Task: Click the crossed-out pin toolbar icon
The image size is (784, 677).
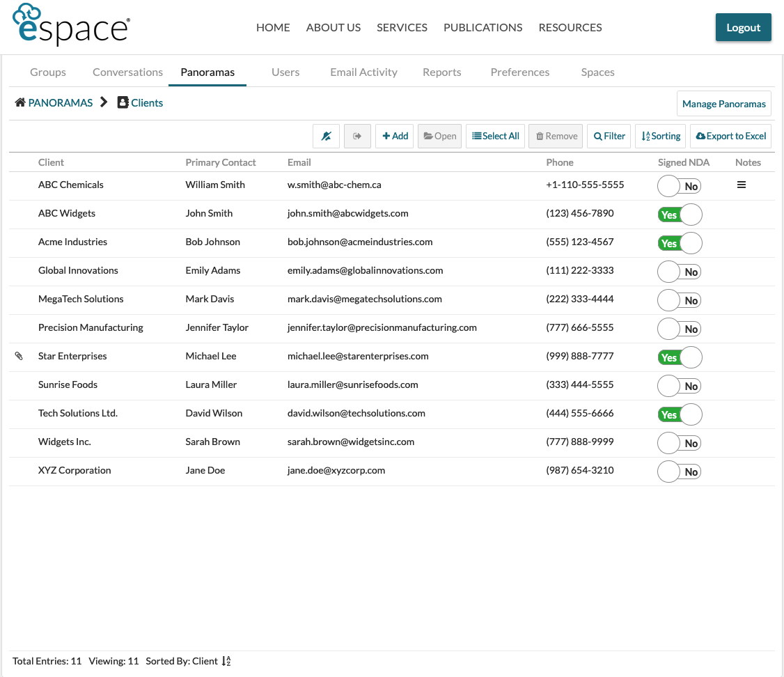Action: click(x=326, y=136)
